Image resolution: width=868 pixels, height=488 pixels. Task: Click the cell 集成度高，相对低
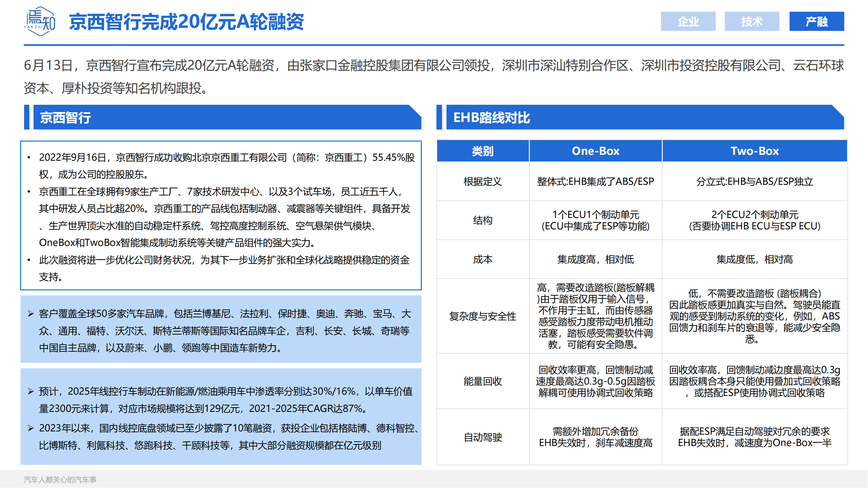coord(595,259)
